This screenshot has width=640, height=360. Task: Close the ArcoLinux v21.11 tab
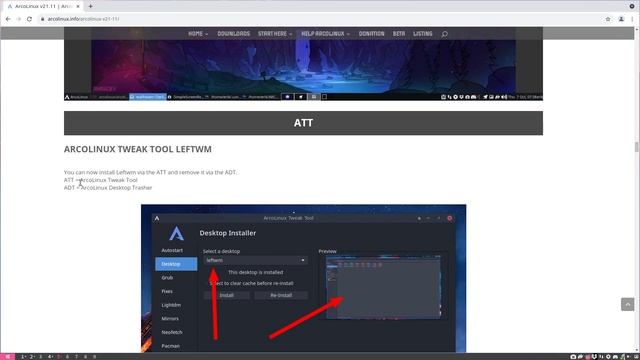pyautogui.click(x=78, y=6)
